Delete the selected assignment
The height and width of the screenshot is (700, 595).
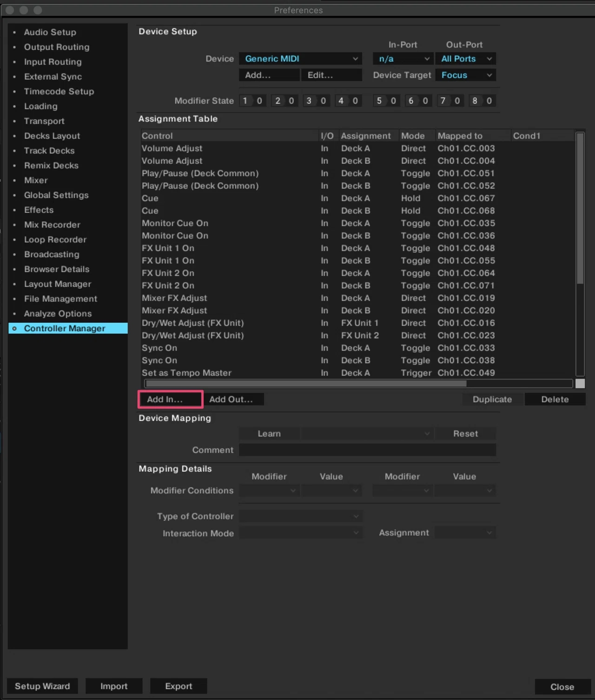coord(555,399)
